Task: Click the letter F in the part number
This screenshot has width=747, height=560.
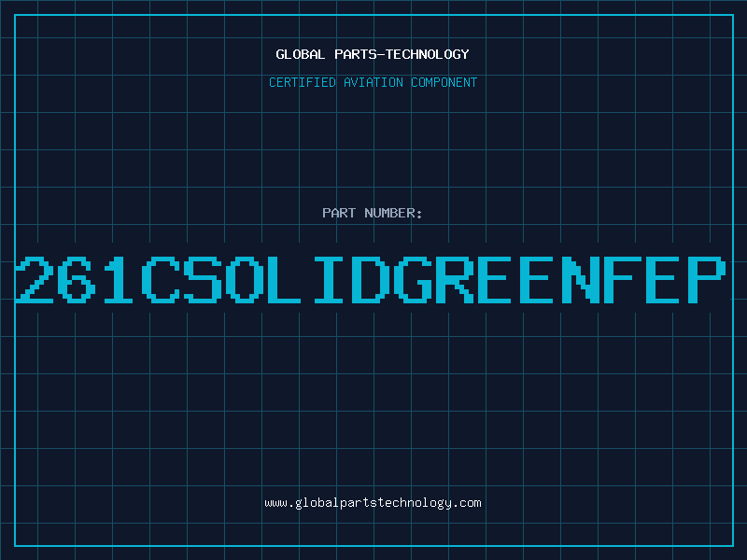Action: [x=624, y=279]
